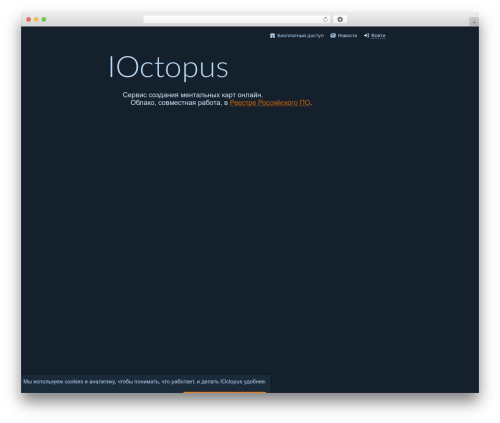Screen dimensions: 500x423
Task: Click the browser reload icon
Action: (325, 20)
